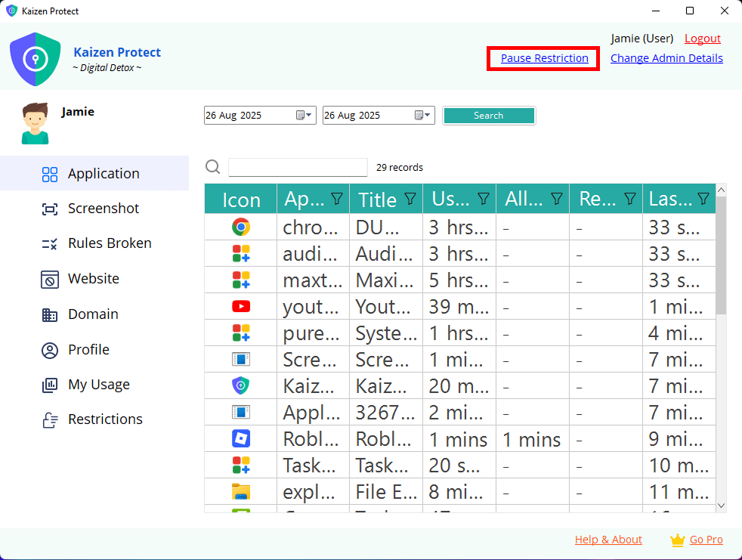Click the Jamie user avatar picture
The image size is (742, 560).
coord(35,124)
